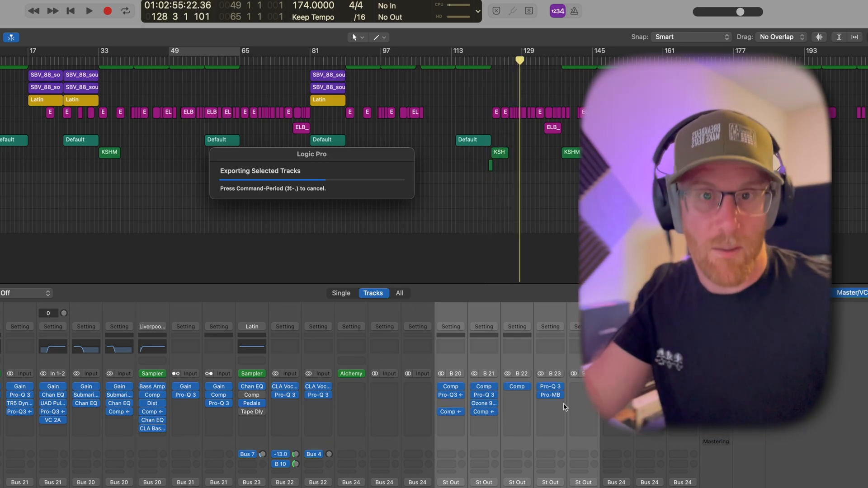Click the export progress bar in dialog
The image size is (868, 488).
[312, 180]
